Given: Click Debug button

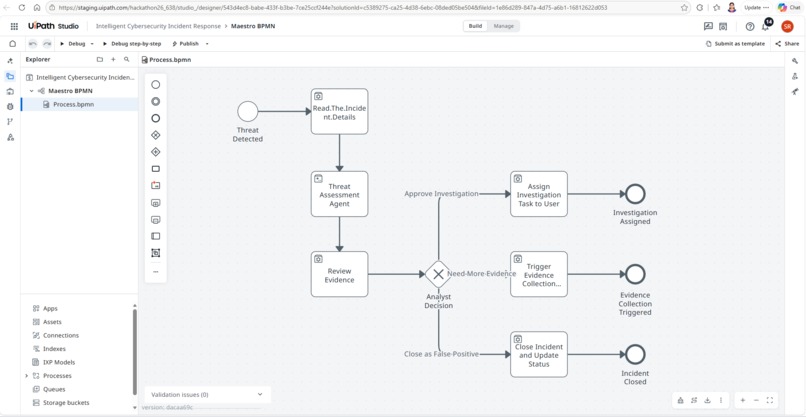Looking at the screenshot, I should pyautogui.click(x=74, y=44).
